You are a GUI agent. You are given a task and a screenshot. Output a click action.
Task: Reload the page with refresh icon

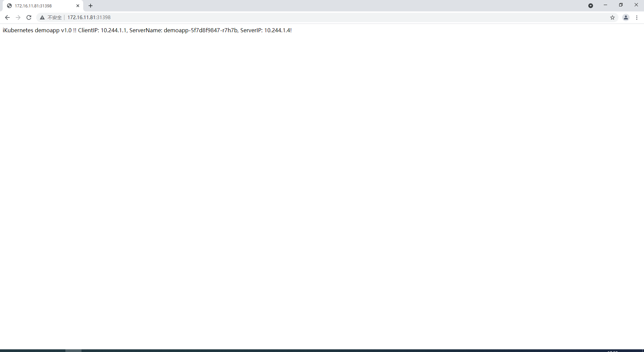click(29, 17)
